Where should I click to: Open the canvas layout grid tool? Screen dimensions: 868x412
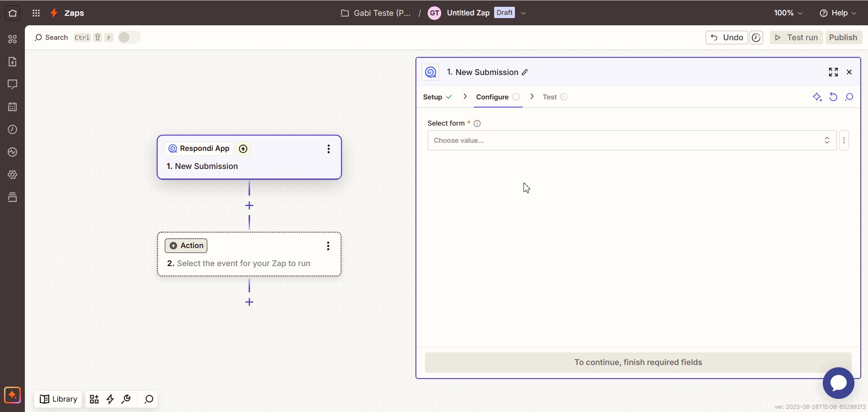click(94, 399)
